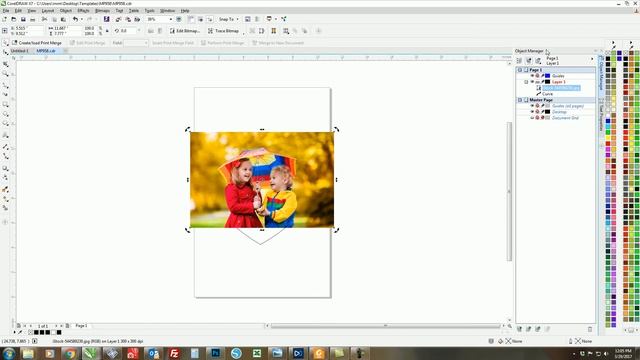Click the Cut scissors icon
This screenshot has width=640, height=360.
(44, 19)
